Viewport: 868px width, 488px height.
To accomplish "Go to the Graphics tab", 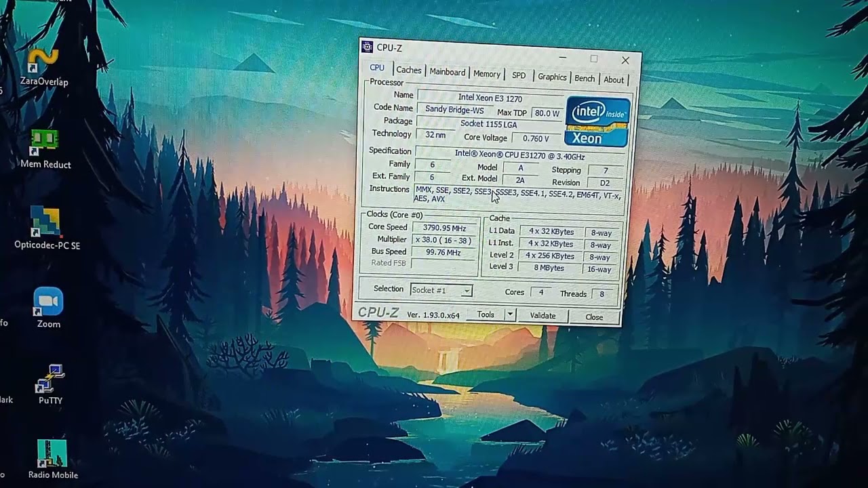I will tap(552, 77).
